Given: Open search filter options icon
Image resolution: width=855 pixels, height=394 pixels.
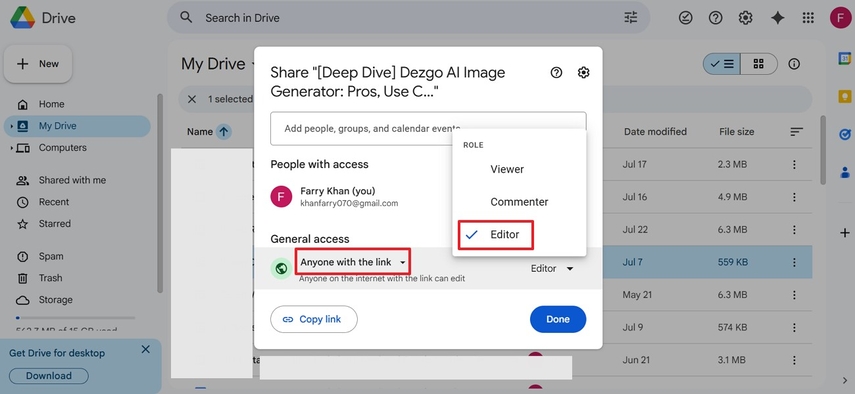Looking at the screenshot, I should click(630, 18).
